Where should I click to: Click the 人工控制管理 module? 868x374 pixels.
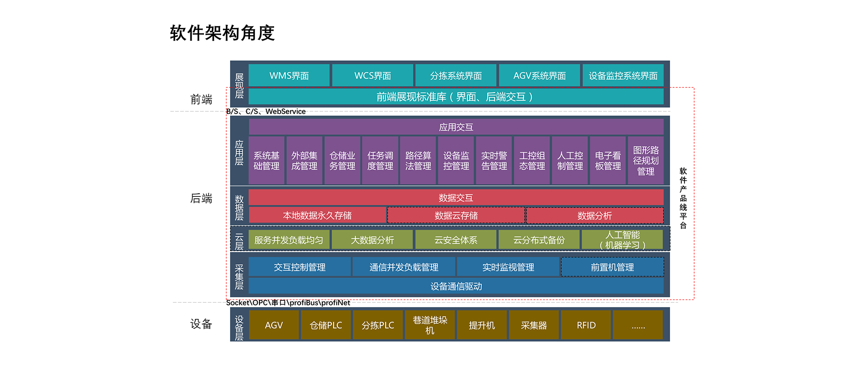pos(570,160)
